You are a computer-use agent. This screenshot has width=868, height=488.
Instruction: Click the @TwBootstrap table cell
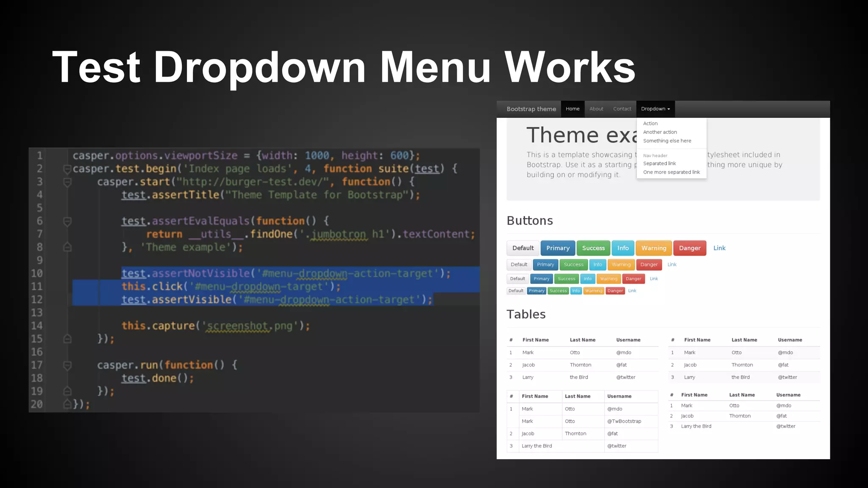point(624,421)
